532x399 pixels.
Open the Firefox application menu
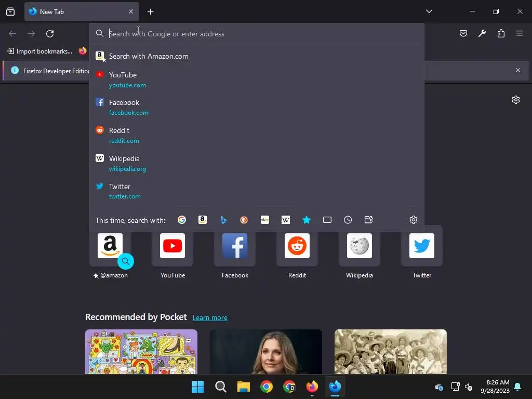coord(520,33)
